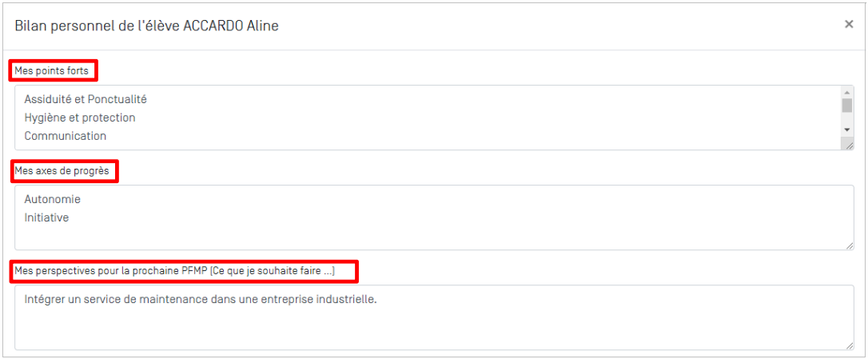
Task: Click the scroll up arrow in Mes points forts
Action: pos(847,92)
